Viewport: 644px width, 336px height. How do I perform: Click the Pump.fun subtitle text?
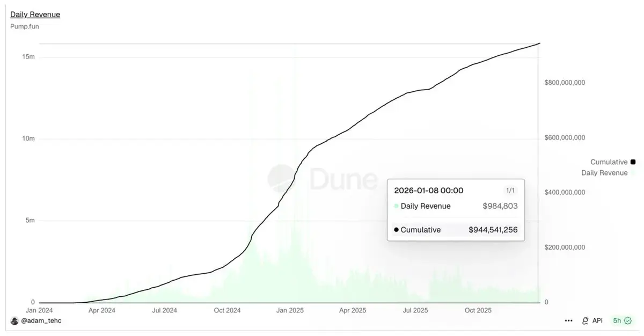[24, 26]
